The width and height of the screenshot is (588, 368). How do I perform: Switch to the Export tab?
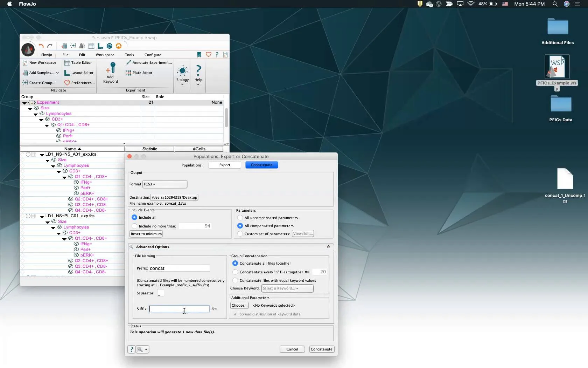[224, 165]
